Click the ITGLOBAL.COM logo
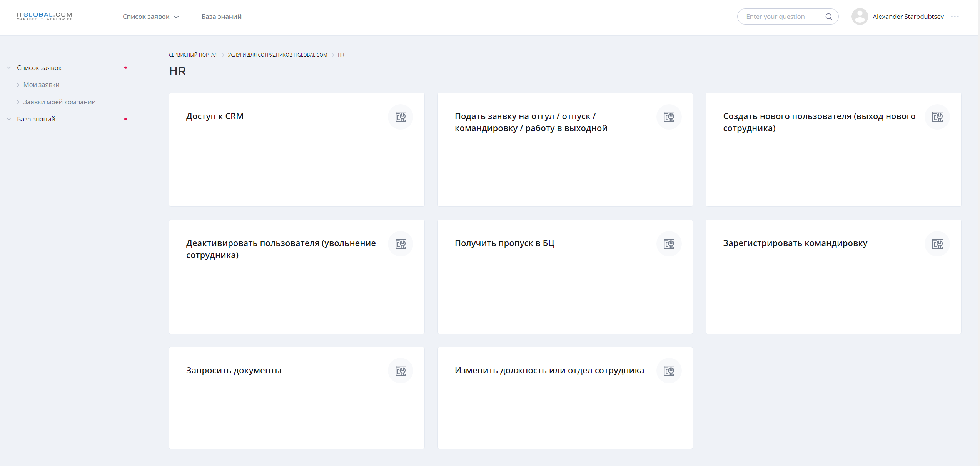 point(44,16)
